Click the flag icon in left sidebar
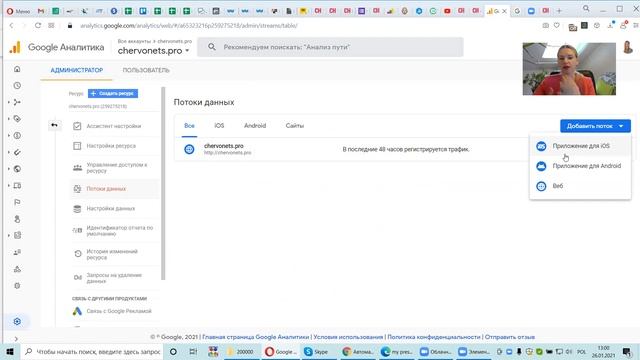The width and height of the screenshot is (640, 360). (17, 202)
